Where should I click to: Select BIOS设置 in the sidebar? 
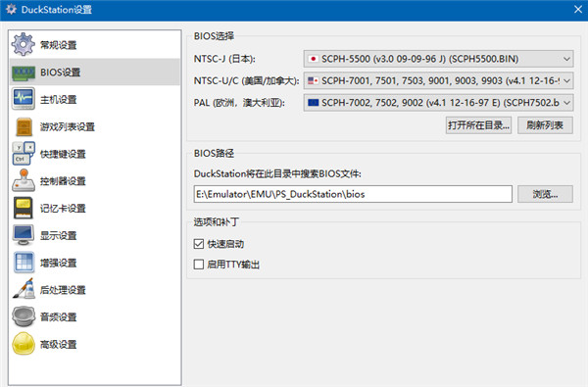[x=94, y=72]
